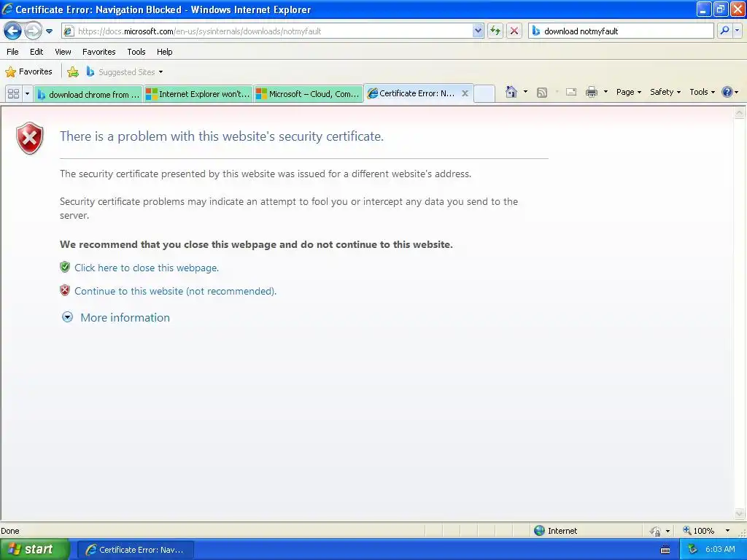The image size is (747, 560).
Task: Click the blue Help question icon
Action: [x=727, y=92]
